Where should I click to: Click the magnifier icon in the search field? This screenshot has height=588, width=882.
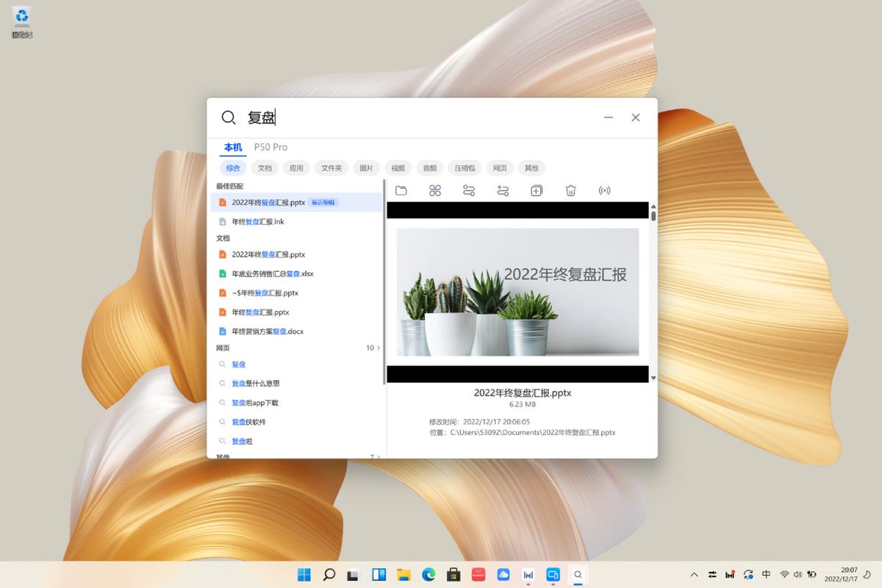tap(229, 117)
